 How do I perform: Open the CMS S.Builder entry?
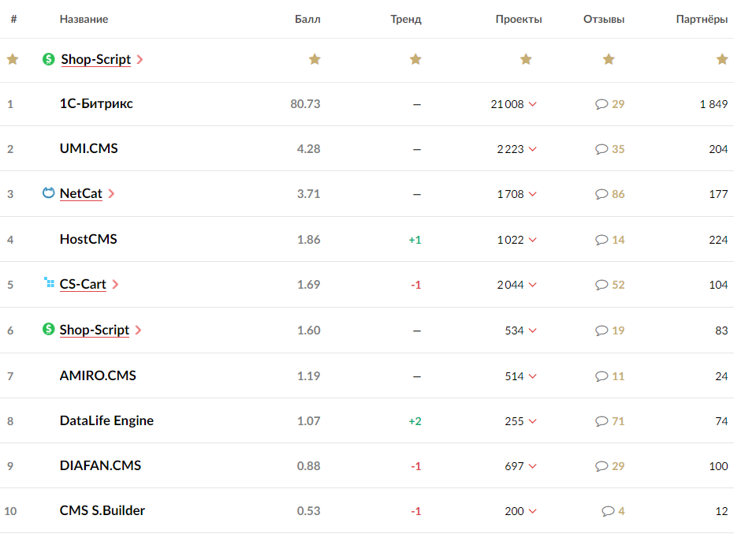coord(102,510)
